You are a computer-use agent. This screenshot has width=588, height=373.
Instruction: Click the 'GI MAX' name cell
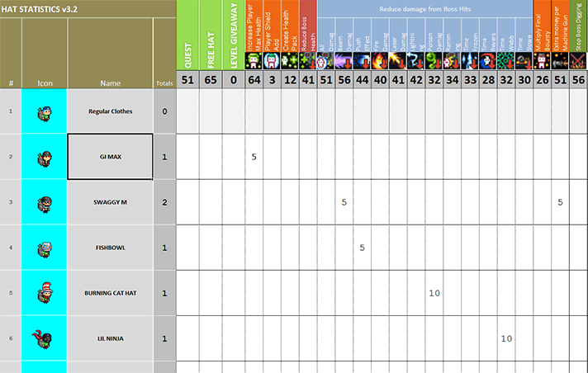click(111, 157)
